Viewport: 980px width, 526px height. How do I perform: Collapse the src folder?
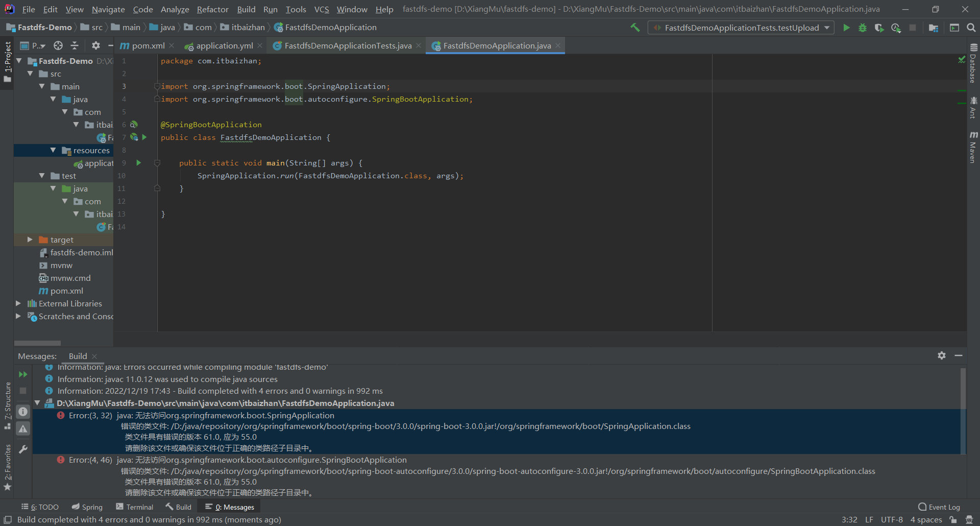click(31, 74)
